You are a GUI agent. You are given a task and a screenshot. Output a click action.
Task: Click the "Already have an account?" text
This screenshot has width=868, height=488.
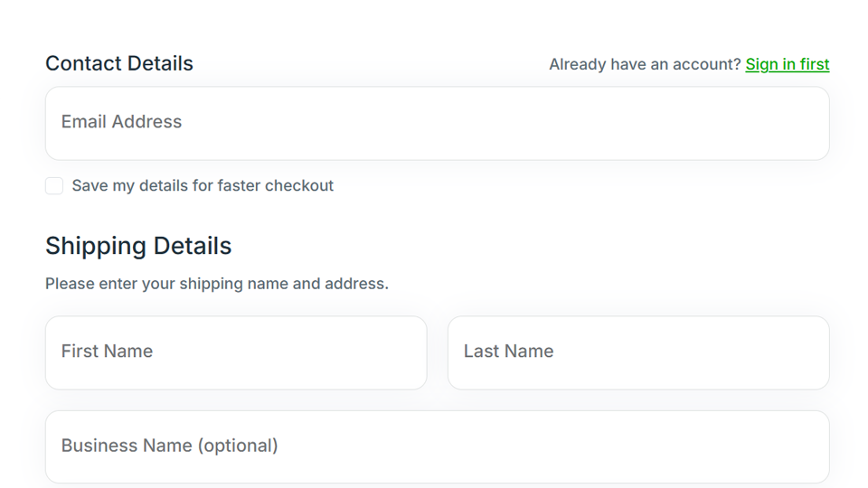tap(644, 64)
